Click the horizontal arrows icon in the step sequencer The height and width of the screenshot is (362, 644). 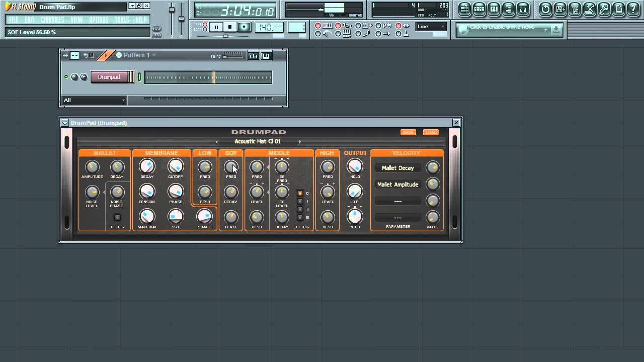[65, 56]
